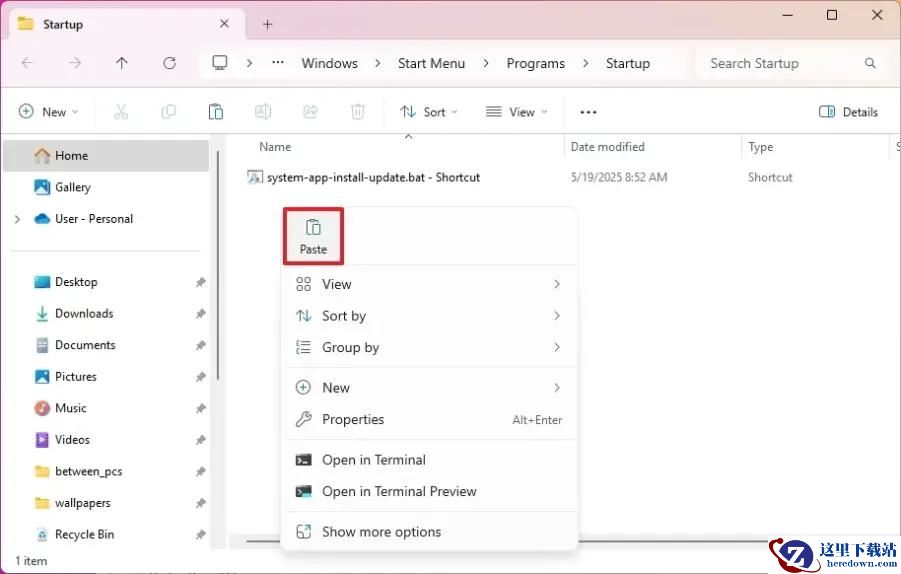Image resolution: width=901 pixels, height=574 pixels.
Task: Open the Group by submenu
Action: [429, 347]
